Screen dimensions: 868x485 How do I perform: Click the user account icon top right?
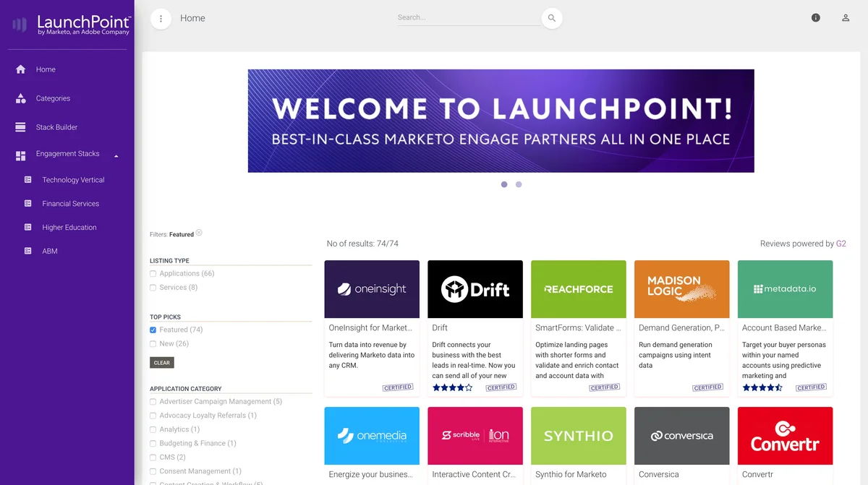(x=845, y=17)
